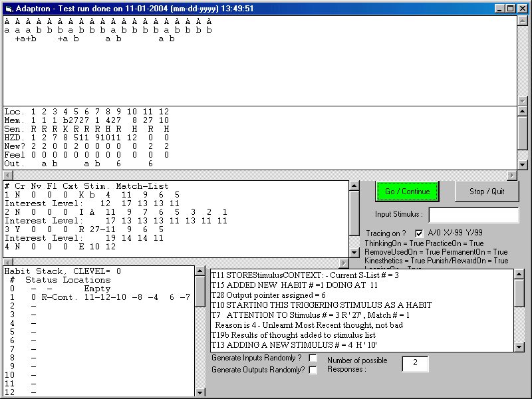Click the Go / Continue button
Screen dimensions: 532x399
407,192
